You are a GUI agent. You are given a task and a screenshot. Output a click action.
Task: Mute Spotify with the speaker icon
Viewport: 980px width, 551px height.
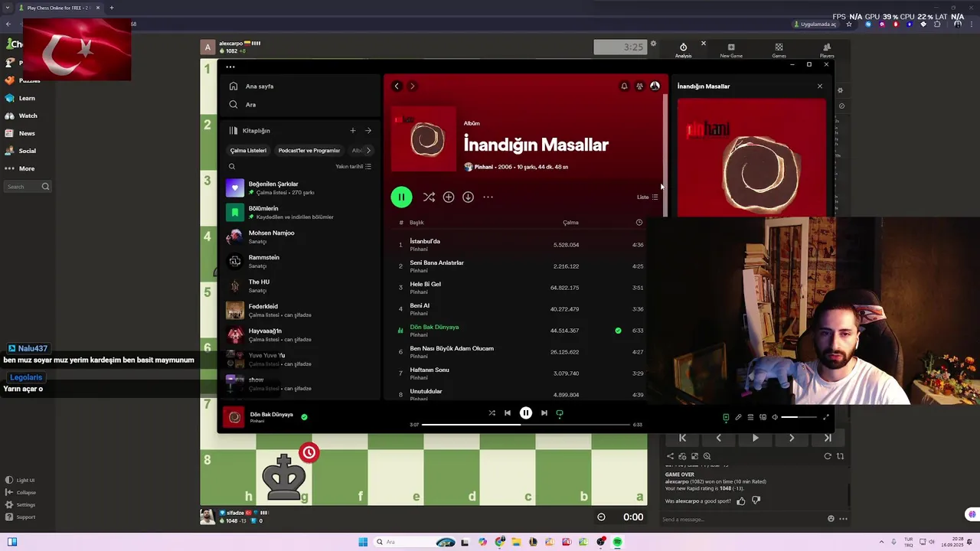click(x=775, y=418)
